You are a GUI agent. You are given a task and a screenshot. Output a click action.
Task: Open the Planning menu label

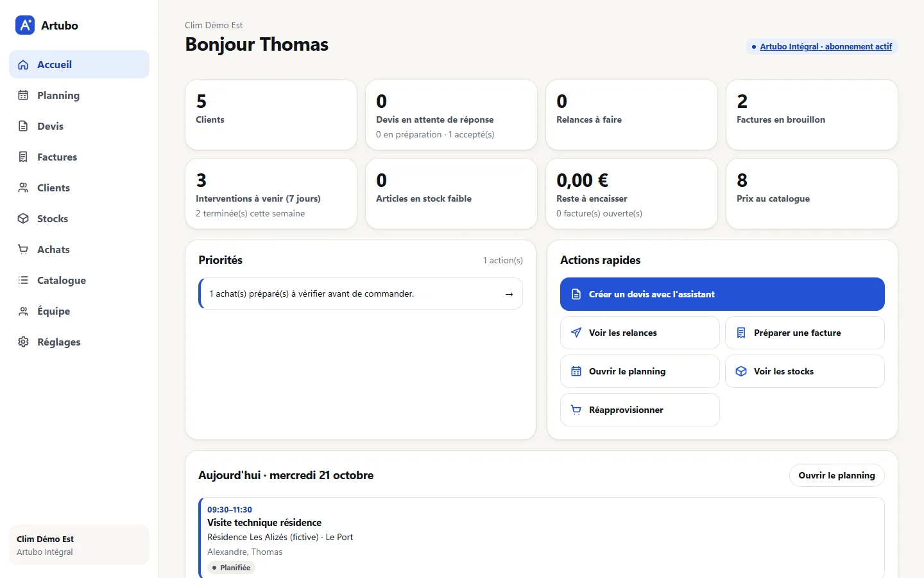pyautogui.click(x=58, y=96)
